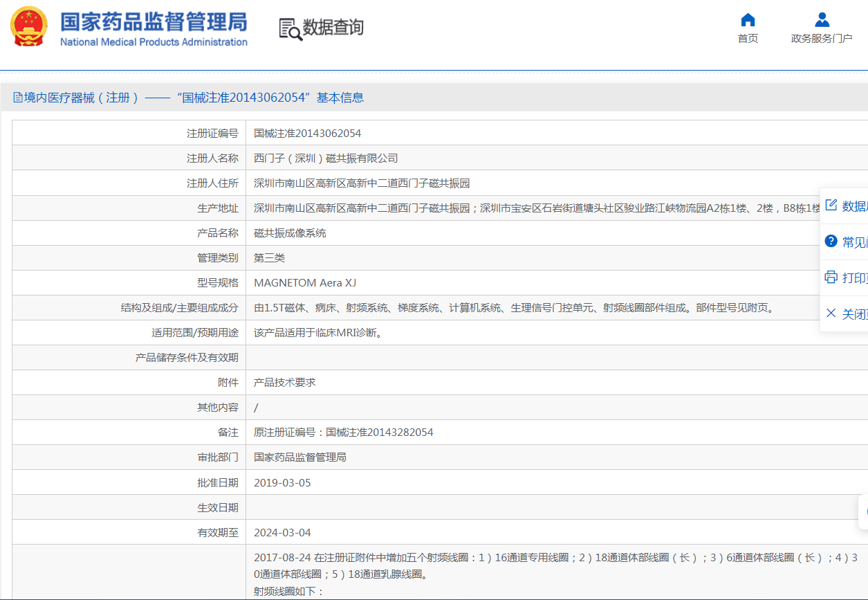
Task: Click the edit icon beside 数据
Action: click(831, 205)
